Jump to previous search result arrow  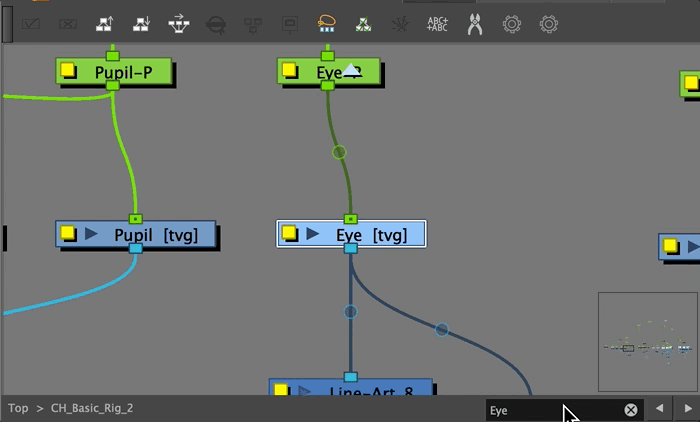point(659,409)
